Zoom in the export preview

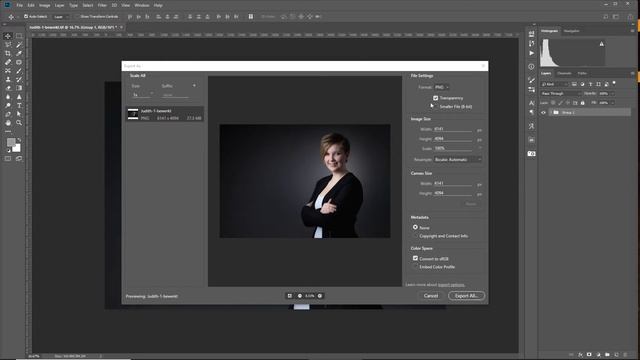(x=320, y=296)
